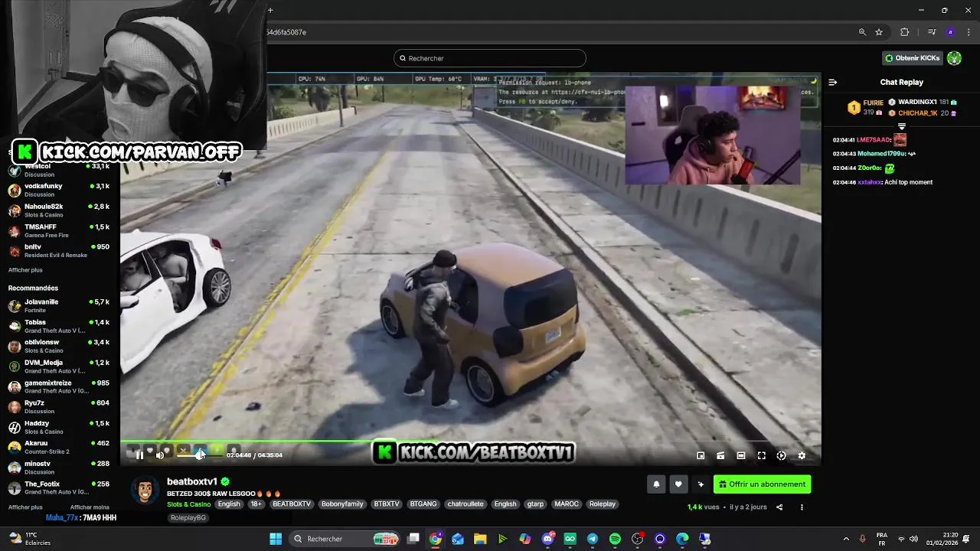Open Chrome zoom magnifier icon
The image size is (980, 551).
point(862,32)
